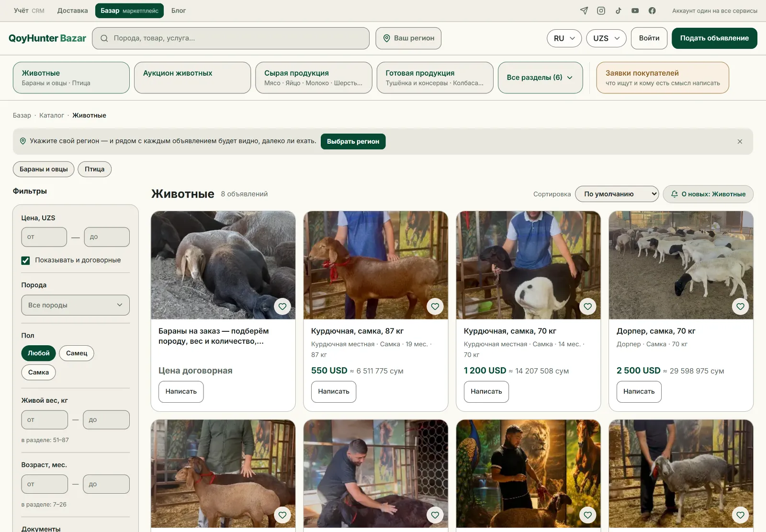The height and width of the screenshot is (532, 766).
Task: Favorite the Дорпер, самка, 70 кг listing heart
Action: [740, 306]
